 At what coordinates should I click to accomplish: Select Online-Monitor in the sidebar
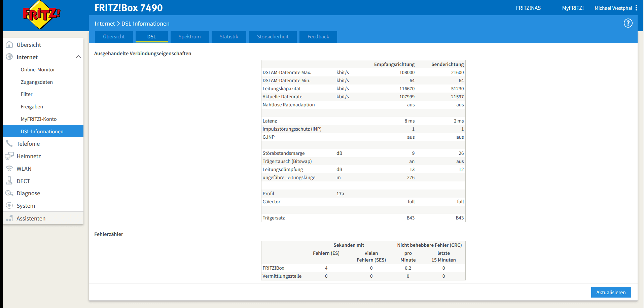click(38, 70)
